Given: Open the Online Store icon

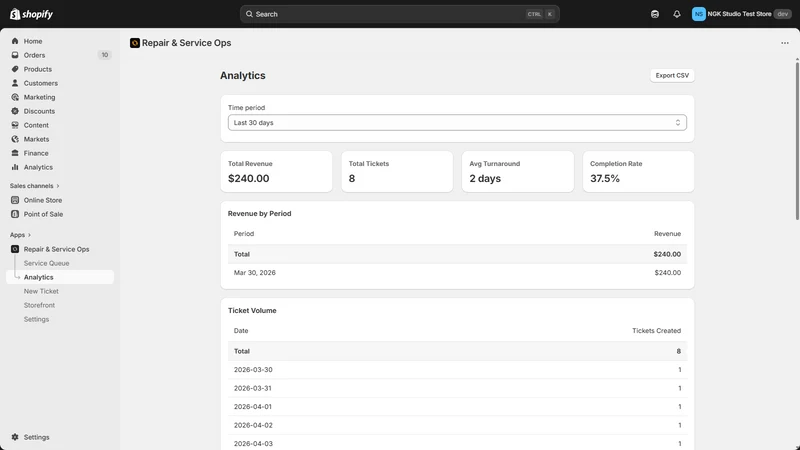Looking at the screenshot, I should (x=15, y=200).
